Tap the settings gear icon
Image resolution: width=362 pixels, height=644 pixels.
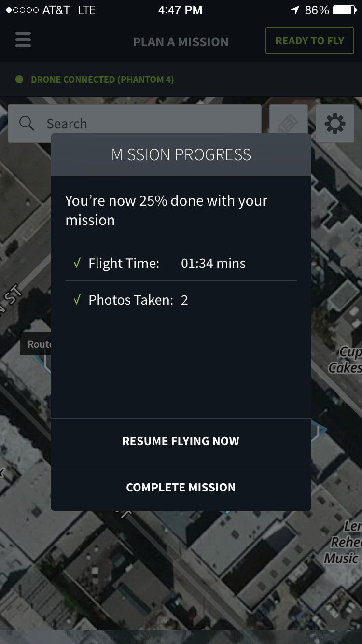coord(335,124)
